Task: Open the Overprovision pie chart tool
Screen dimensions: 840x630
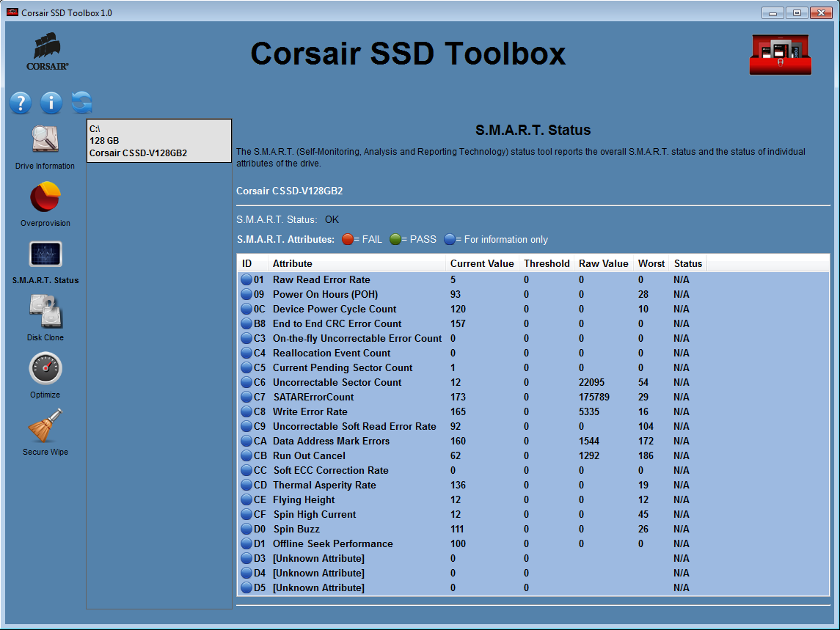Action: (x=45, y=197)
